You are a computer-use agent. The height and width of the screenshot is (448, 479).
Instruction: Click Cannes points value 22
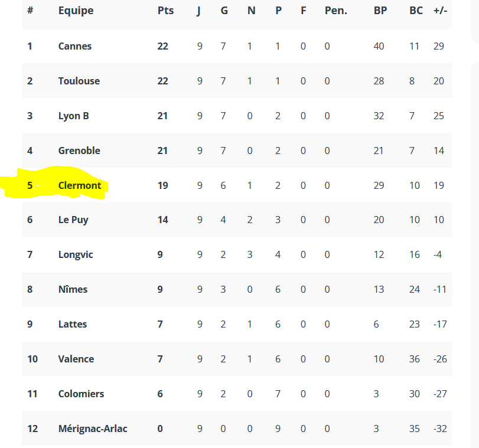click(163, 46)
